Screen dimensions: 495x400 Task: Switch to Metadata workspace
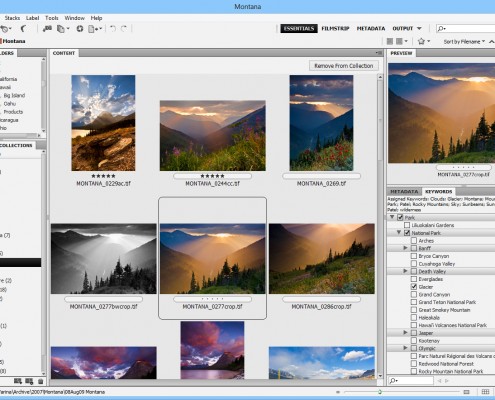371,29
